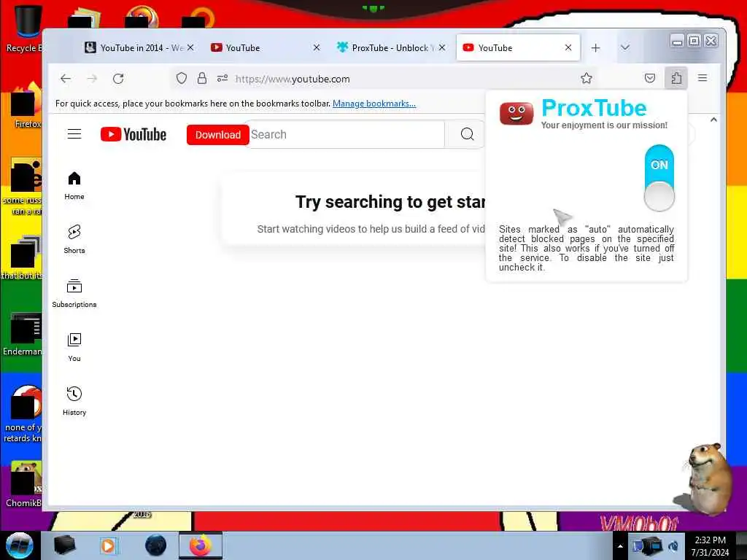The image size is (747, 560).
Task: Open the Manage bookmarks link
Action: 374,104
